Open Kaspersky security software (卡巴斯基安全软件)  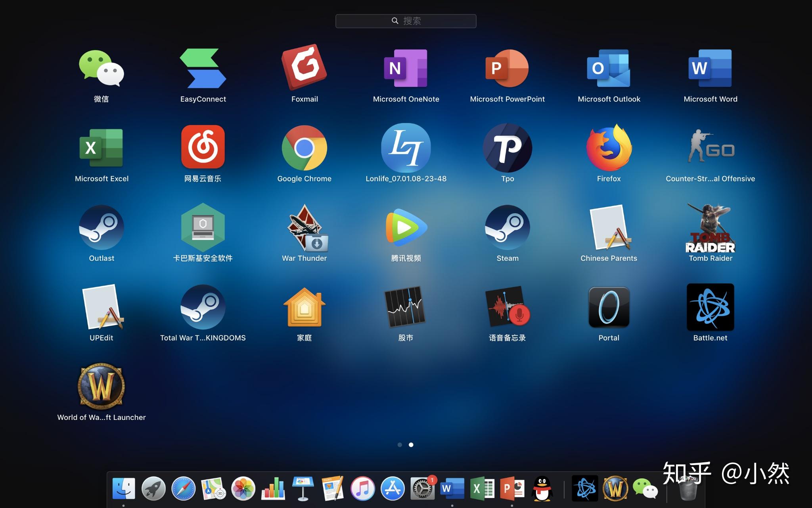click(203, 227)
